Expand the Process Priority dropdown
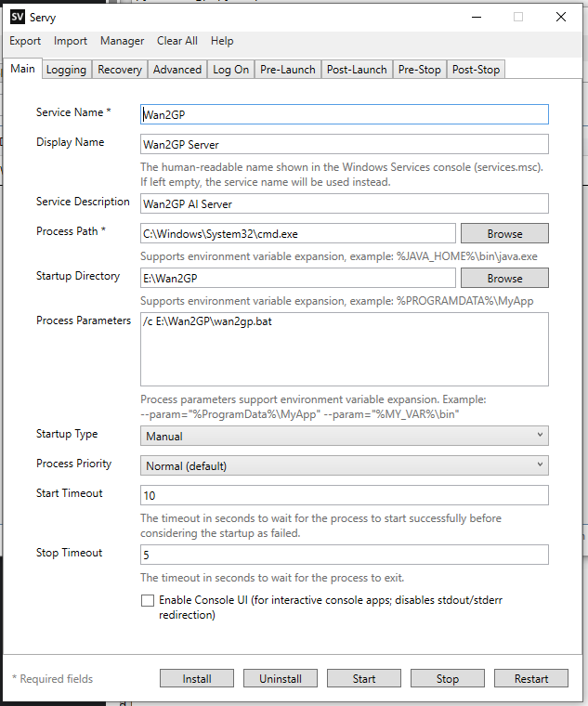Screen dimensions: 588x706 pos(345,465)
